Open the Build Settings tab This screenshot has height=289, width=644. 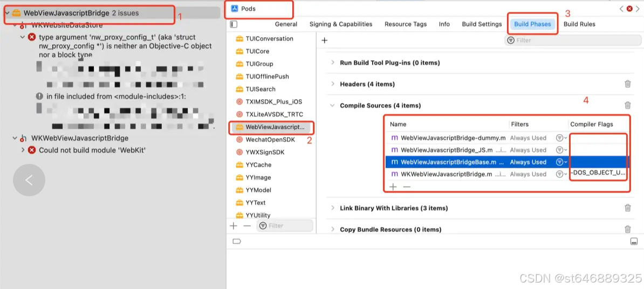(x=482, y=24)
